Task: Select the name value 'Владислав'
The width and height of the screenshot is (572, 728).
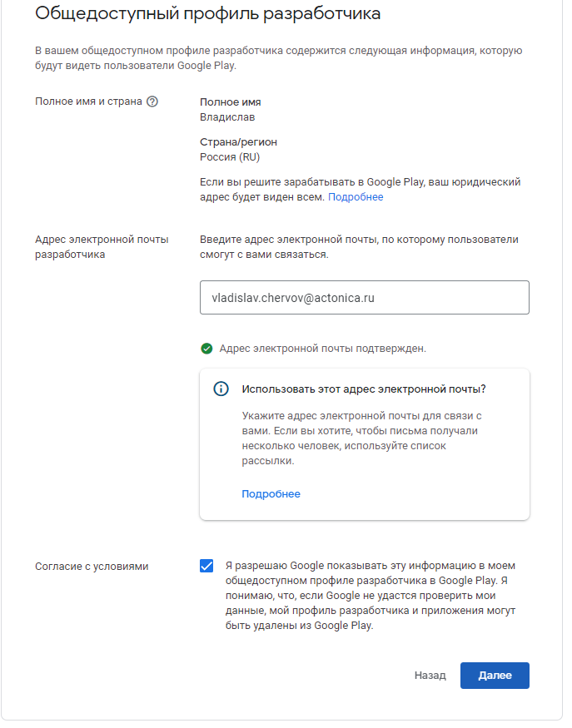Action: (x=227, y=117)
